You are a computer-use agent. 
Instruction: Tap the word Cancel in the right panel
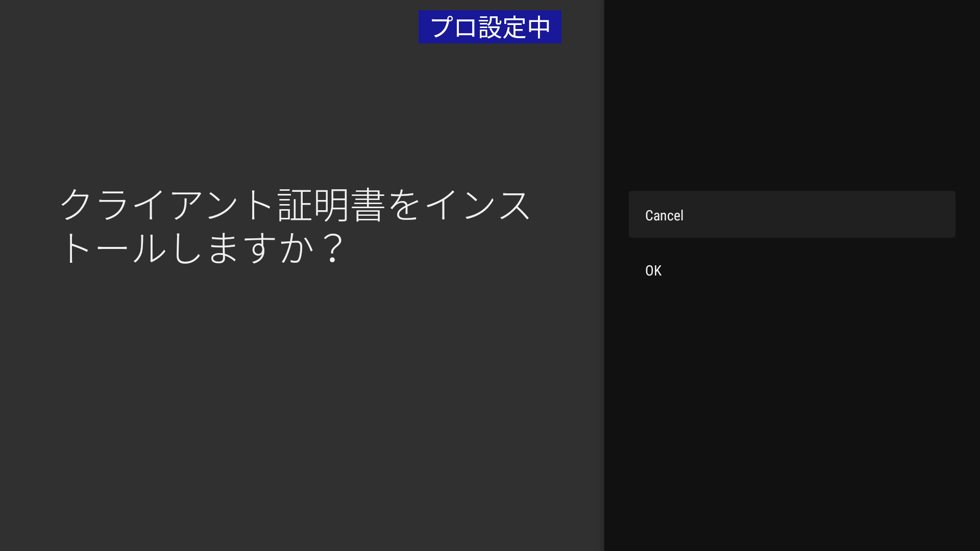tap(664, 215)
